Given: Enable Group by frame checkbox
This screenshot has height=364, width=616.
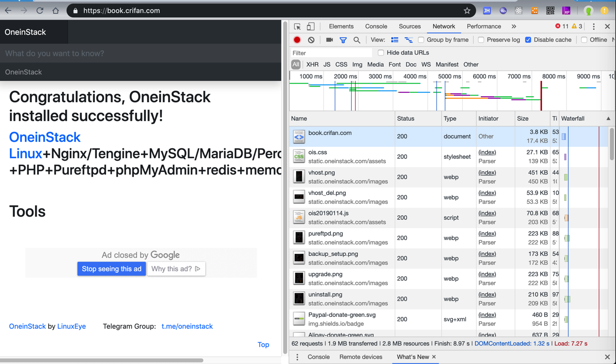Looking at the screenshot, I should pyautogui.click(x=421, y=40).
